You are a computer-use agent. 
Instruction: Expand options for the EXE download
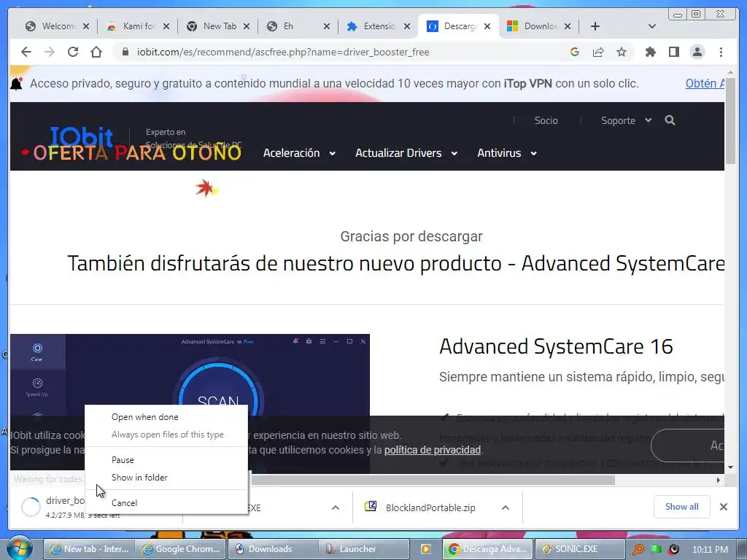pyautogui.click(x=336, y=507)
